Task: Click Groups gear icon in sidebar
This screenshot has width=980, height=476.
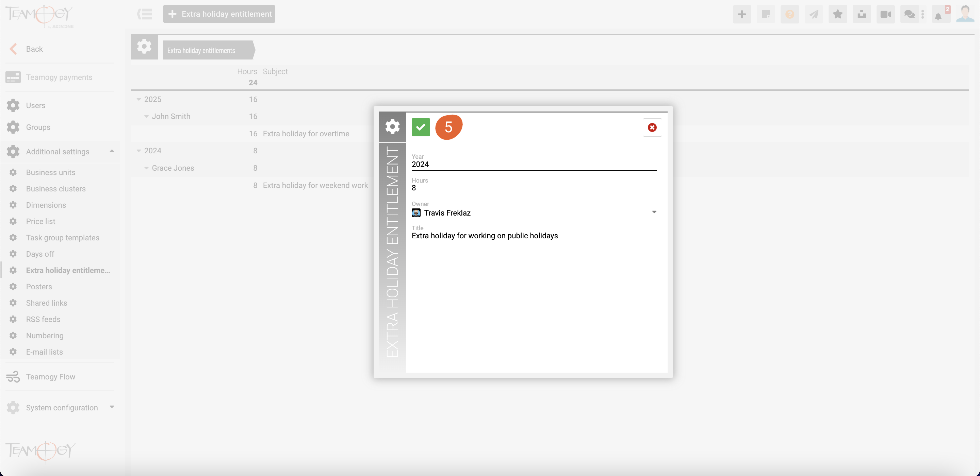Action: (x=13, y=127)
